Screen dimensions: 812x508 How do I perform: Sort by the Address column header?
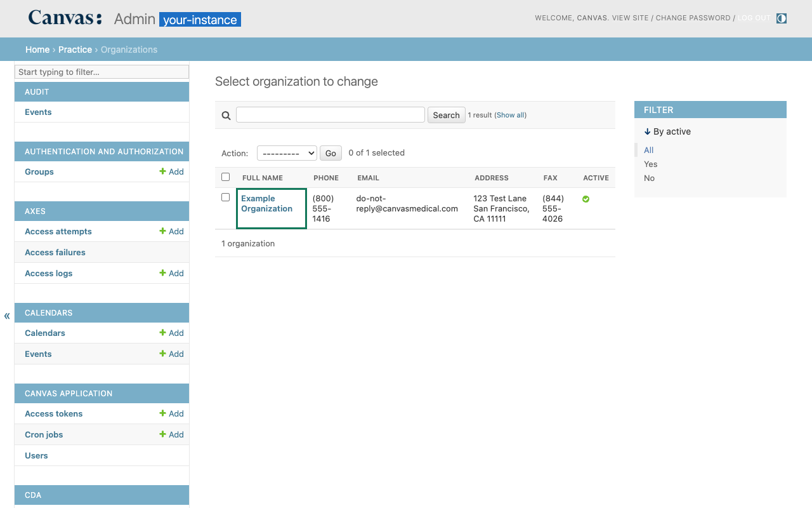pyautogui.click(x=492, y=178)
